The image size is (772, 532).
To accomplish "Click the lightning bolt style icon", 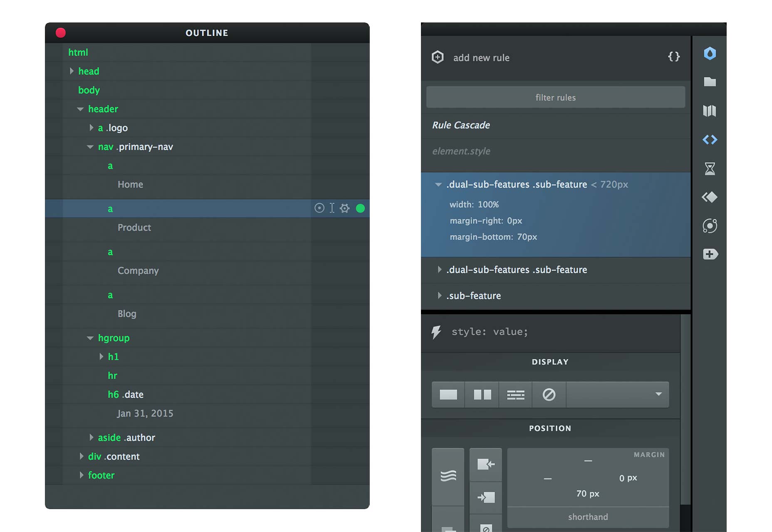I will pos(436,332).
